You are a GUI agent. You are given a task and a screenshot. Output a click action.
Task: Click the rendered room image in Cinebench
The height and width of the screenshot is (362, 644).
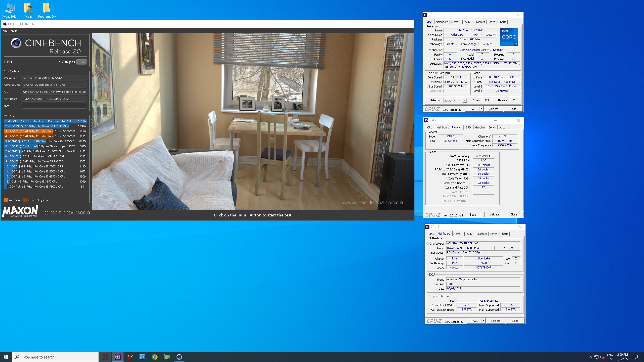[x=253, y=122]
